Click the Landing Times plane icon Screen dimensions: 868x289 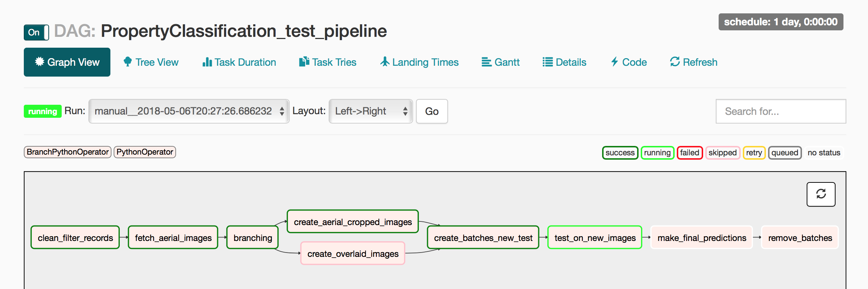pyautogui.click(x=385, y=62)
